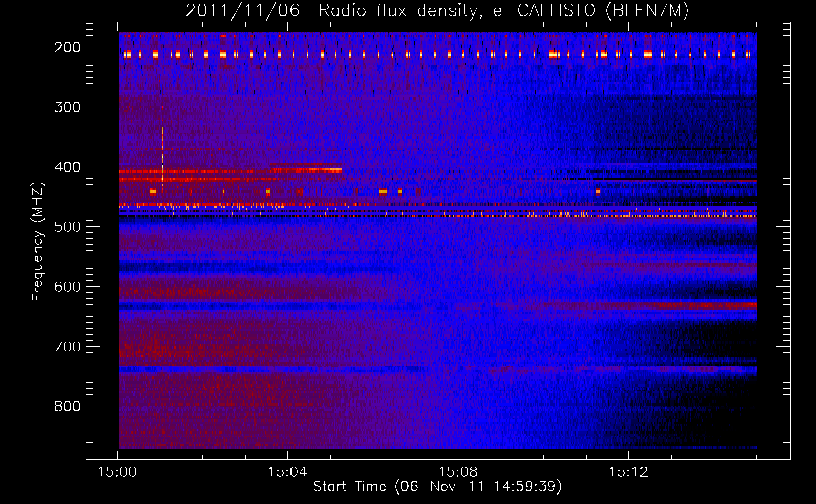Click the 800 frequency tick label
The width and height of the screenshot is (816, 504).
[x=68, y=406]
